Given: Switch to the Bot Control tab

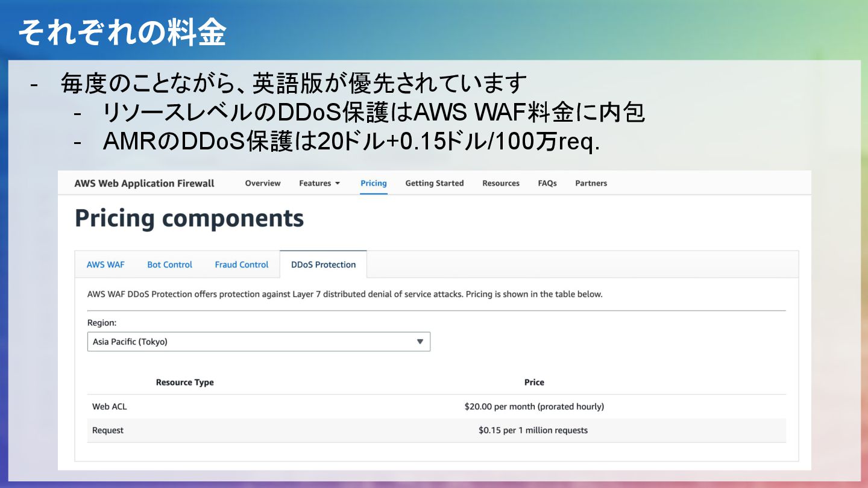Looking at the screenshot, I should pyautogui.click(x=170, y=264).
